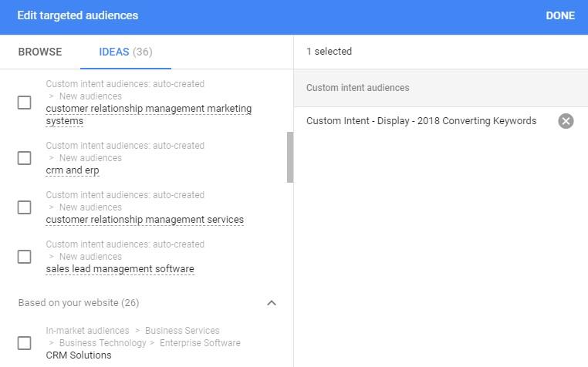Switch to the Browse tab
Image resolution: width=588 pixels, height=367 pixels.
pyautogui.click(x=40, y=52)
